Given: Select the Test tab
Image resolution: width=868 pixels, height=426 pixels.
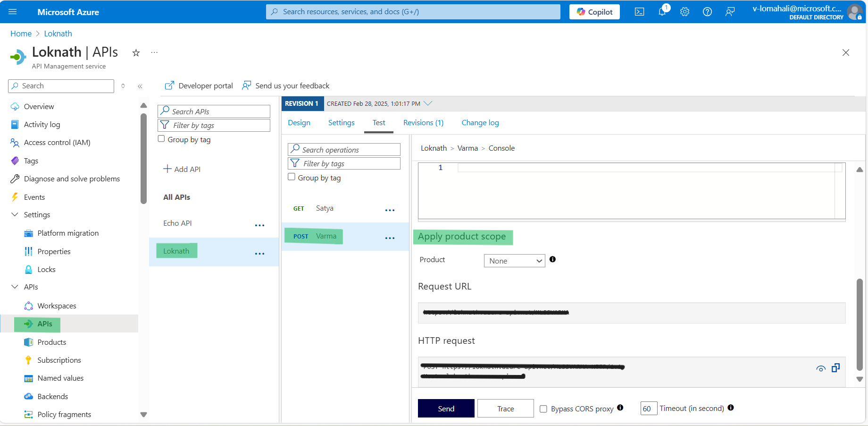Looking at the screenshot, I should [x=379, y=123].
